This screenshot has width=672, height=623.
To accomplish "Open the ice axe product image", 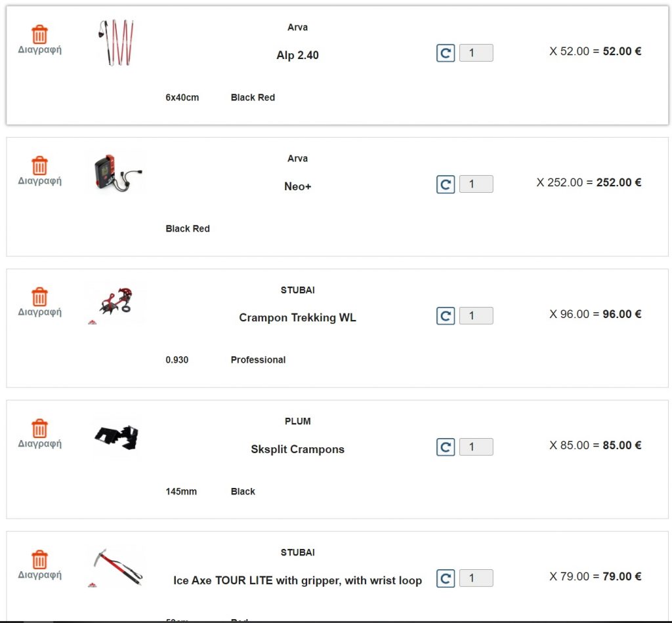I will tap(117, 567).
